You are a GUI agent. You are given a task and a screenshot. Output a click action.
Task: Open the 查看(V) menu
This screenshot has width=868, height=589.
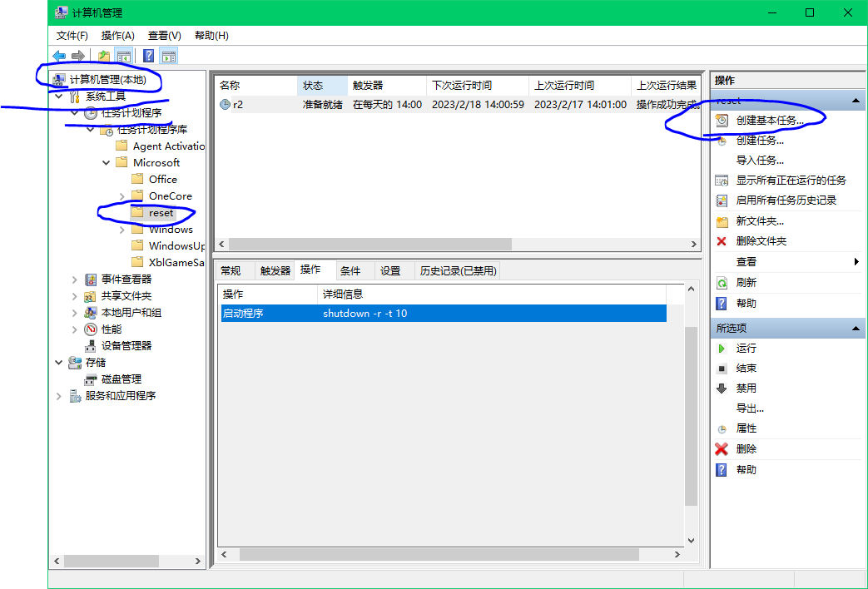coord(165,36)
